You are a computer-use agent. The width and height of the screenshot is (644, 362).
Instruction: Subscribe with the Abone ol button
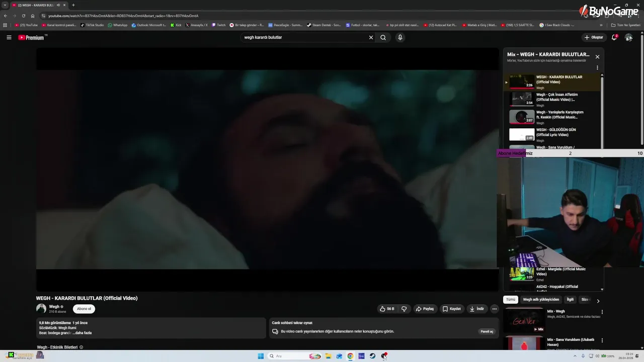click(x=84, y=309)
